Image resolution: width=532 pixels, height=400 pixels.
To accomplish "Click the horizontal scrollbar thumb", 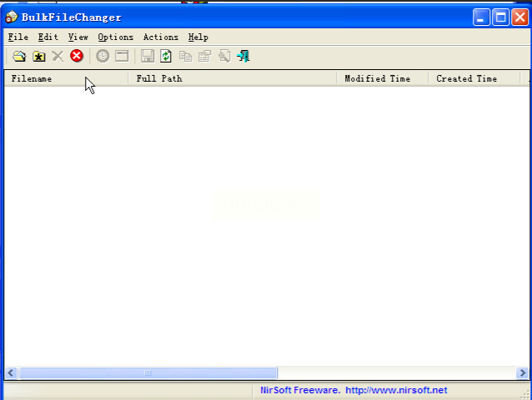I will pyautogui.click(x=148, y=372).
